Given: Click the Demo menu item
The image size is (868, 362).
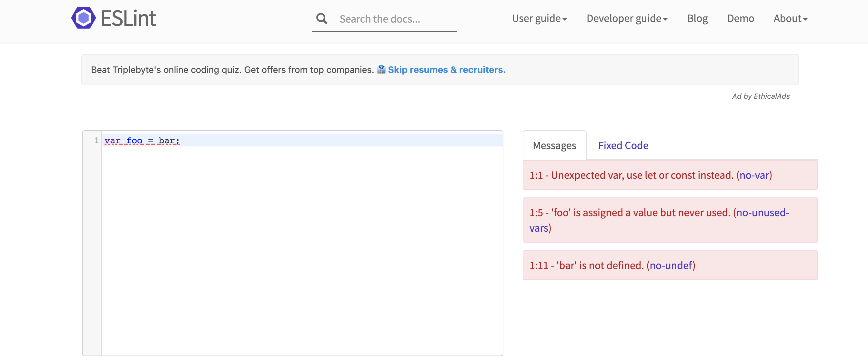Looking at the screenshot, I should coord(741,18).
